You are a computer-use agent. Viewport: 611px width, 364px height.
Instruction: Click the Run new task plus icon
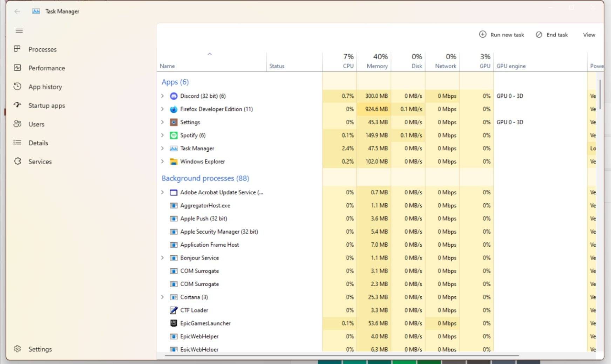pos(483,34)
